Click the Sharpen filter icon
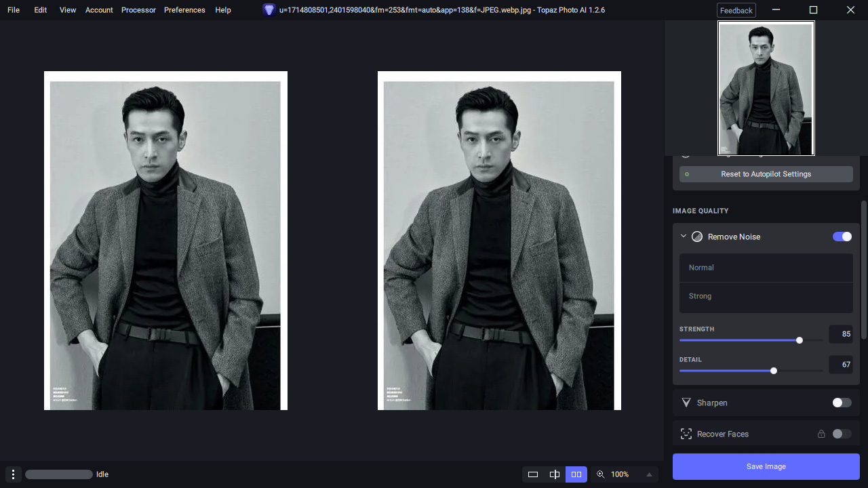Viewport: 868px width, 488px height. (686, 403)
